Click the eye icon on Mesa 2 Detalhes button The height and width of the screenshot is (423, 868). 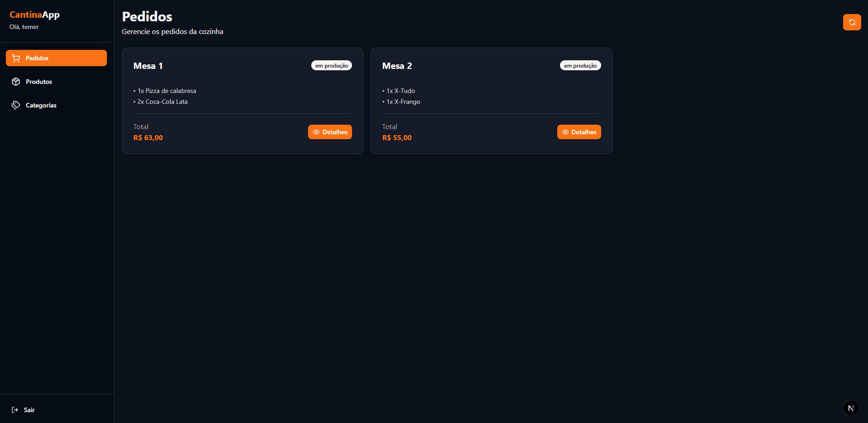[565, 132]
